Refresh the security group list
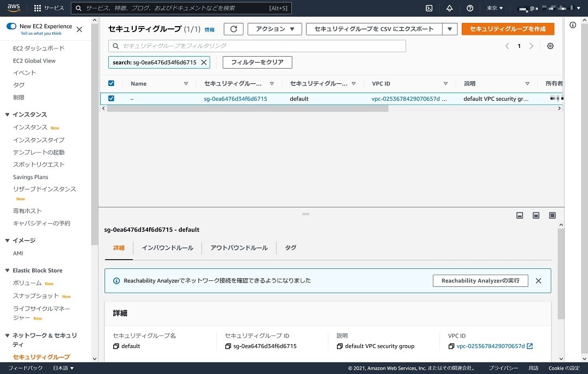 click(x=234, y=29)
